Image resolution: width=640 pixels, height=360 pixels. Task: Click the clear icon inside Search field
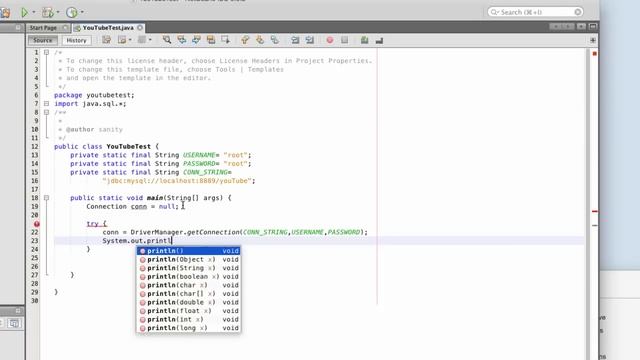(578, 12)
